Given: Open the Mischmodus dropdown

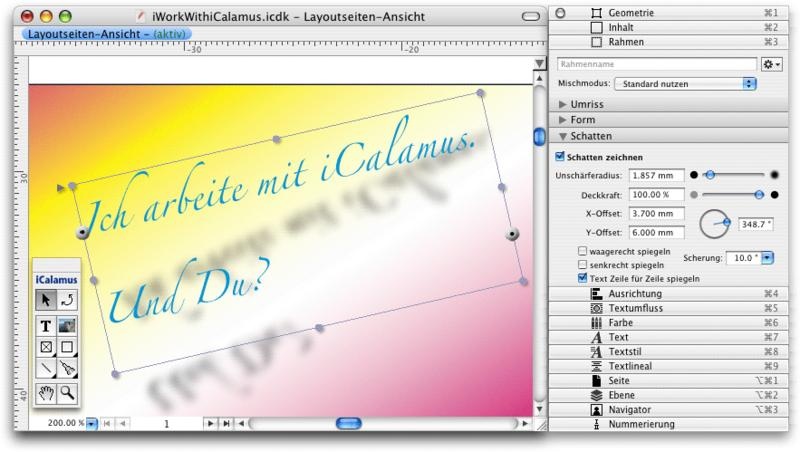Looking at the screenshot, I should point(685,84).
